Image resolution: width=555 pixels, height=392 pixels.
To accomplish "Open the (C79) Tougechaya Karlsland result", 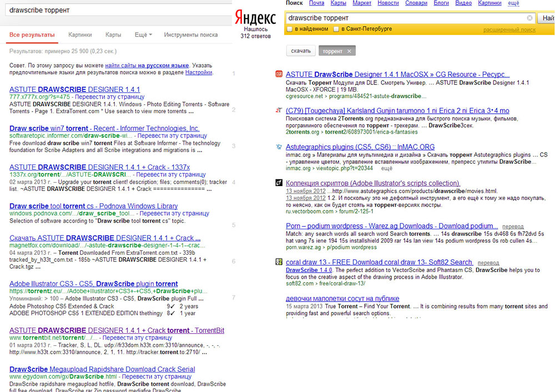I will [x=397, y=110].
